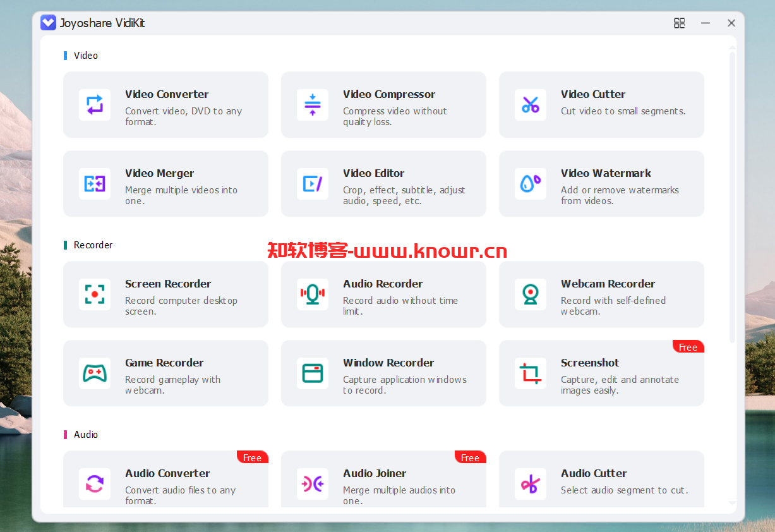Click the Webcam Recorder title
Viewport: 775px width, 532px height.
pos(608,284)
